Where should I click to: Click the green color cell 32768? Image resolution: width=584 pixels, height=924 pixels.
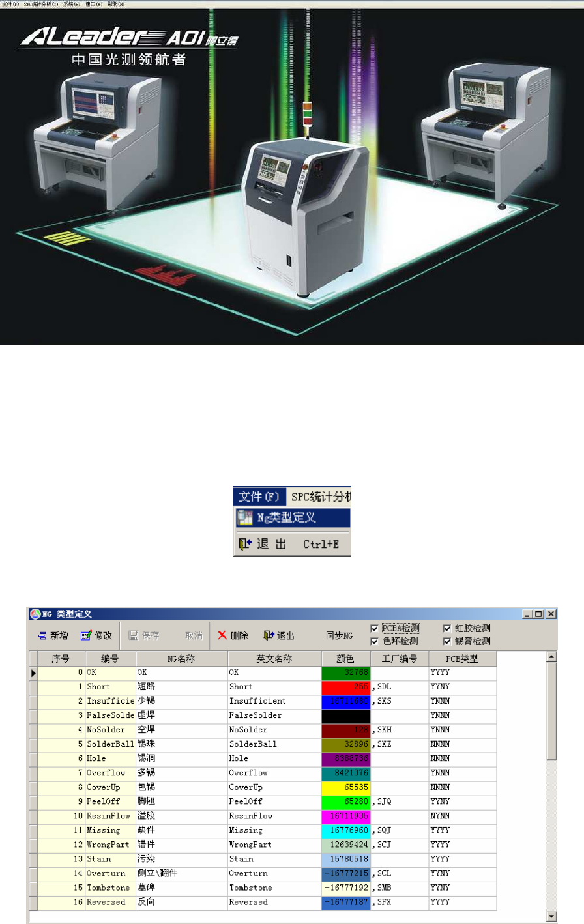pyautogui.click(x=346, y=672)
